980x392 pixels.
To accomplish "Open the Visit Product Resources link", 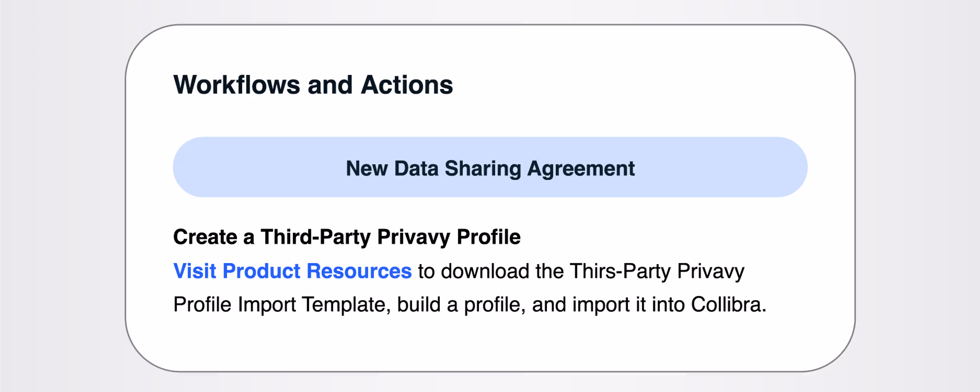I will pos(292,271).
